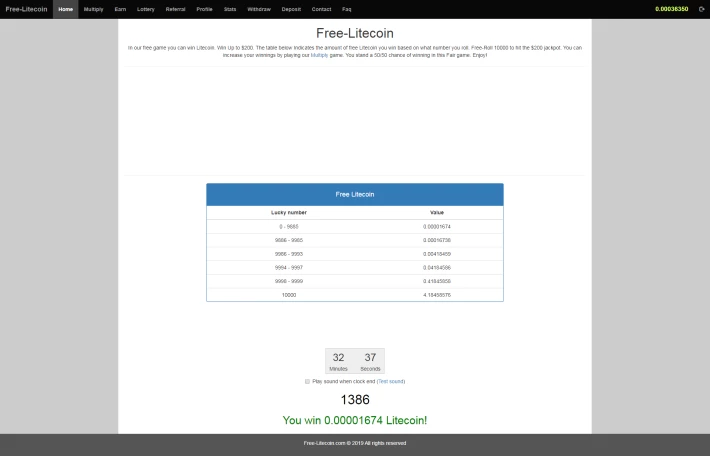This screenshot has width=710, height=456.
Task: Click the 37 Seconds countdown box
Action: (x=370, y=361)
